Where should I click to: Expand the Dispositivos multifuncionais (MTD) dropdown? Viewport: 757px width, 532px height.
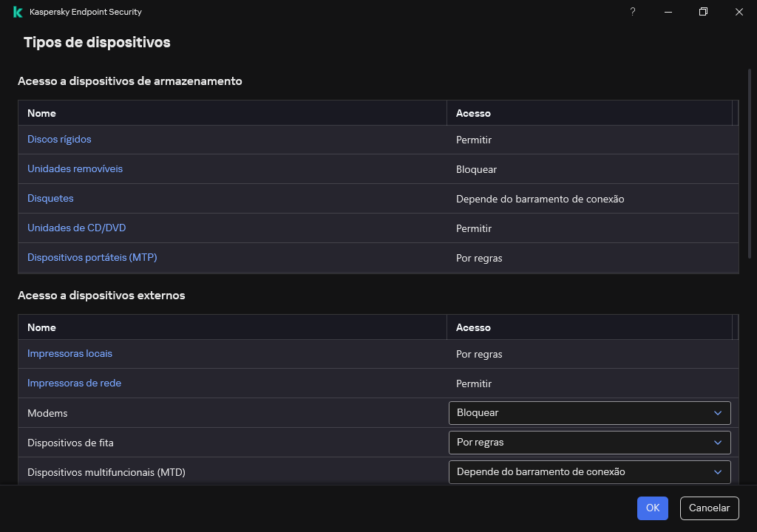coord(589,471)
